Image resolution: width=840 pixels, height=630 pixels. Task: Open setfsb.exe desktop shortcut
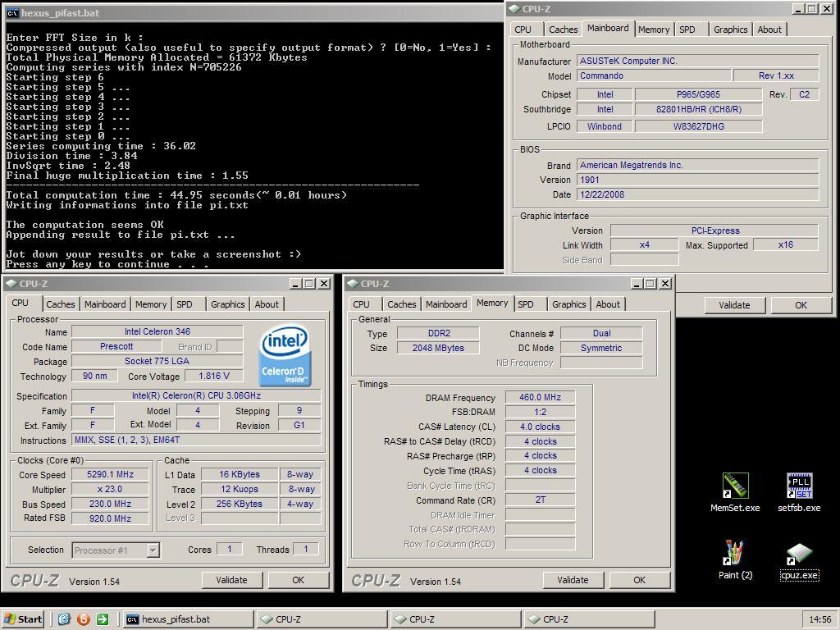pyautogui.click(x=799, y=492)
